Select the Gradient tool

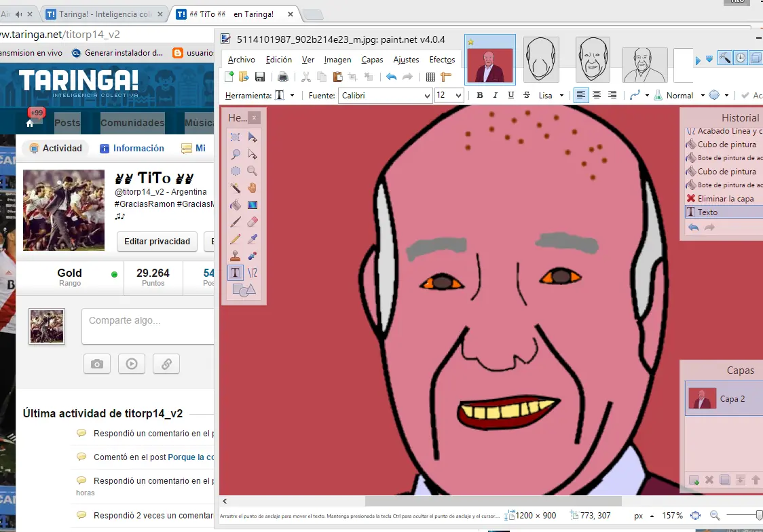pos(253,205)
